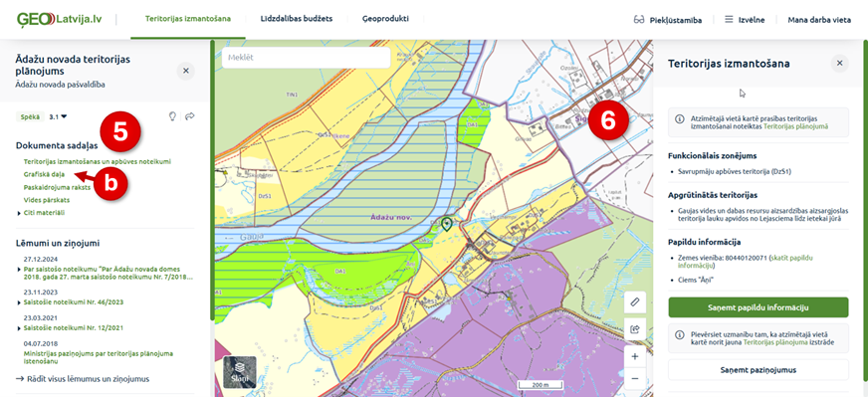Zoom out with the minus button
868x397 pixels.
pyautogui.click(x=635, y=378)
